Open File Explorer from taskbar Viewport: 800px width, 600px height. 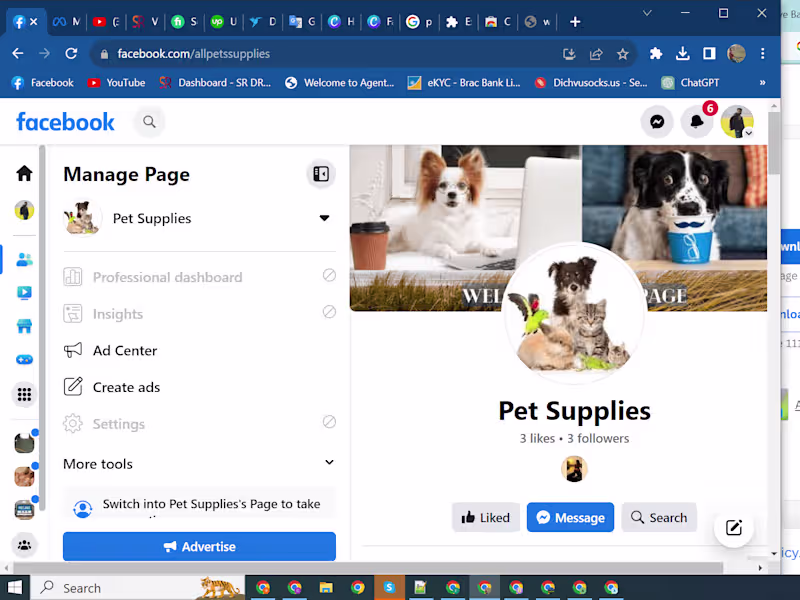point(326,588)
